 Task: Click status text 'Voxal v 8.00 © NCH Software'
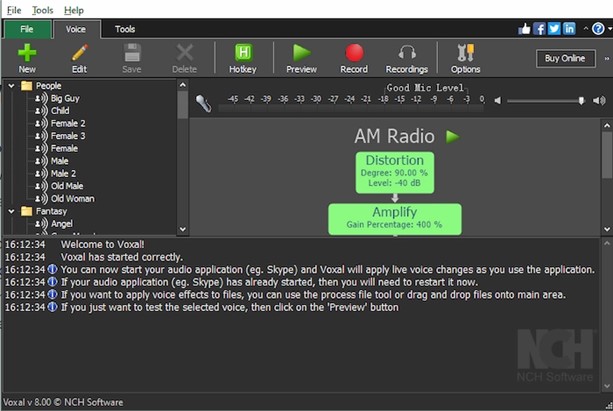point(63,402)
